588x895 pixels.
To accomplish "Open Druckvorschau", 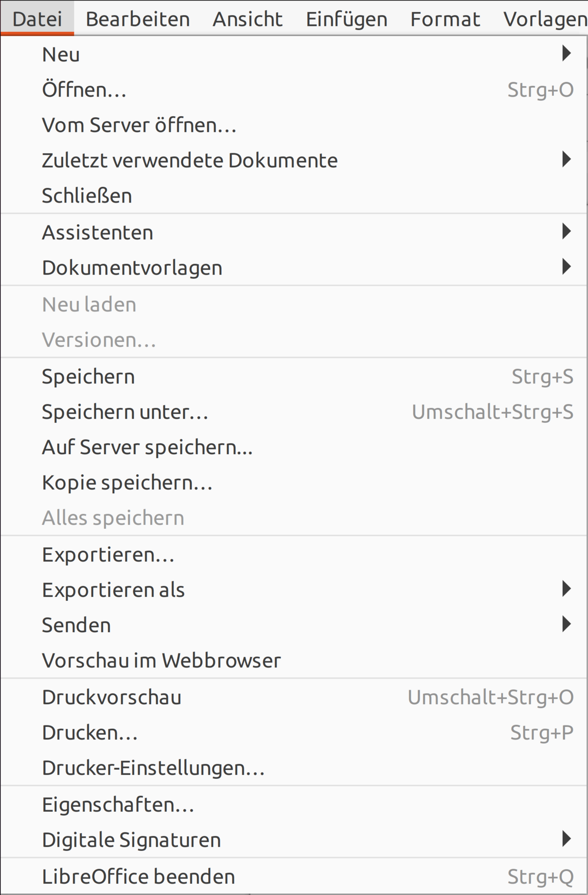I will pyautogui.click(x=294, y=697).
